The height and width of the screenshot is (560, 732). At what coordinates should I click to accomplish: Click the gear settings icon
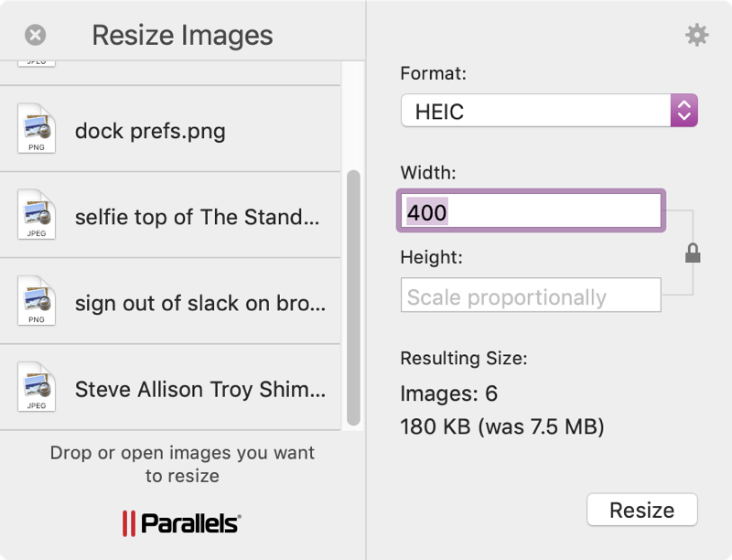696,36
